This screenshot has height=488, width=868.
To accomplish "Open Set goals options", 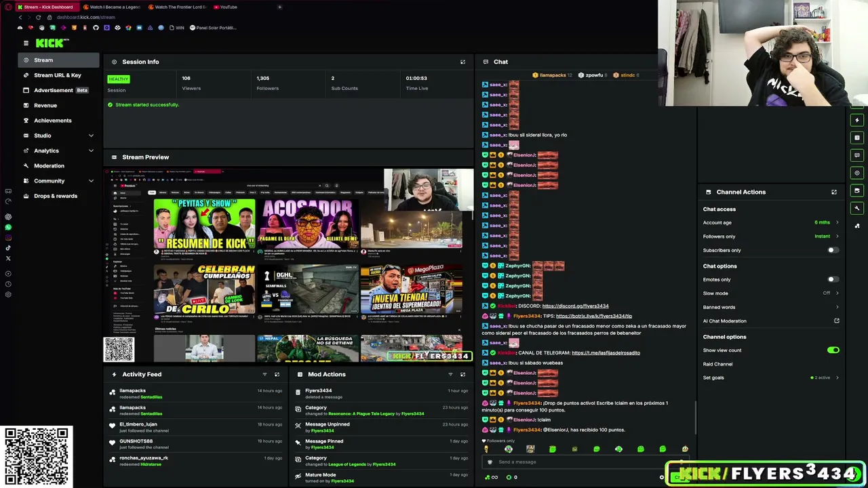I will 771,378.
